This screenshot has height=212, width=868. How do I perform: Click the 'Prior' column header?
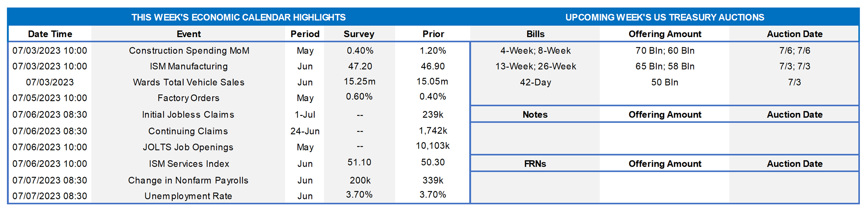433,34
